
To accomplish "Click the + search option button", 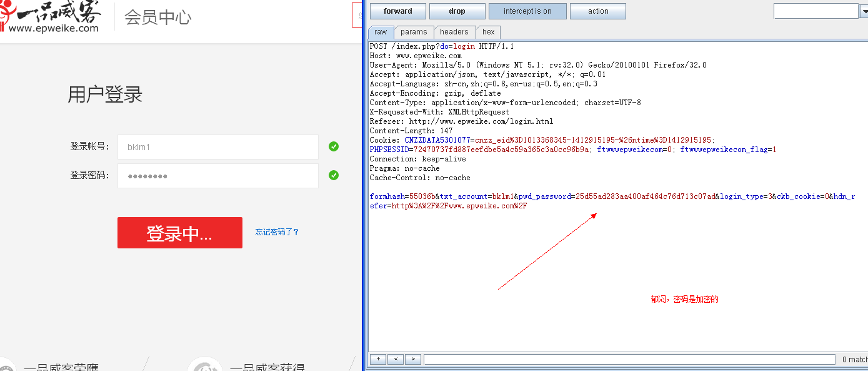I will pyautogui.click(x=377, y=359).
